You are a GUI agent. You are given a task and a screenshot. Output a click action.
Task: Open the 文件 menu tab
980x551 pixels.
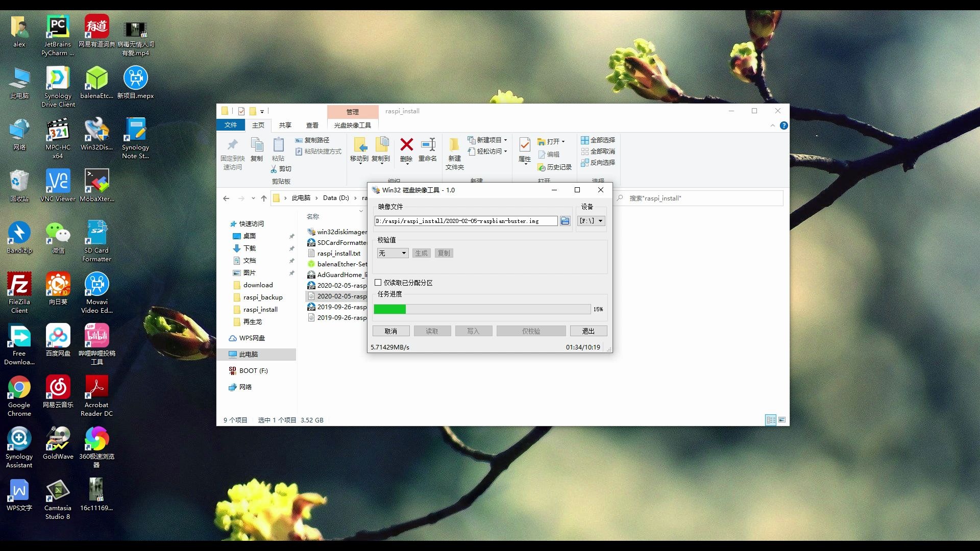[x=231, y=125]
